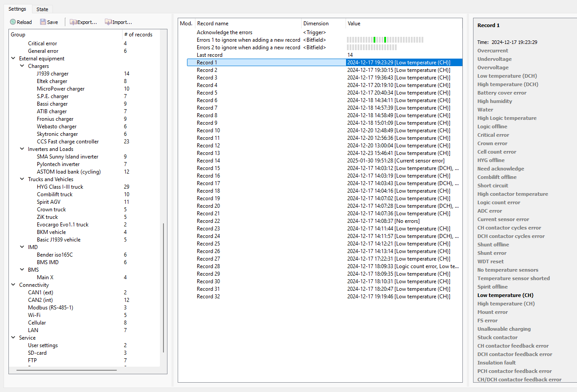577x392 pixels.
Task: Click the Save disk icon
Action: [x=43, y=22]
